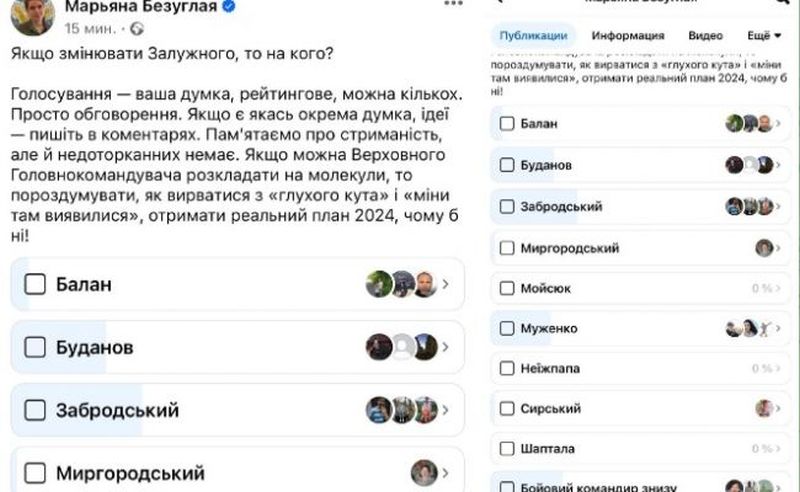Screen dimensions: 800x492
Task: Expand voters chevron for Неїжпапа on right
Action: pyautogui.click(x=781, y=369)
